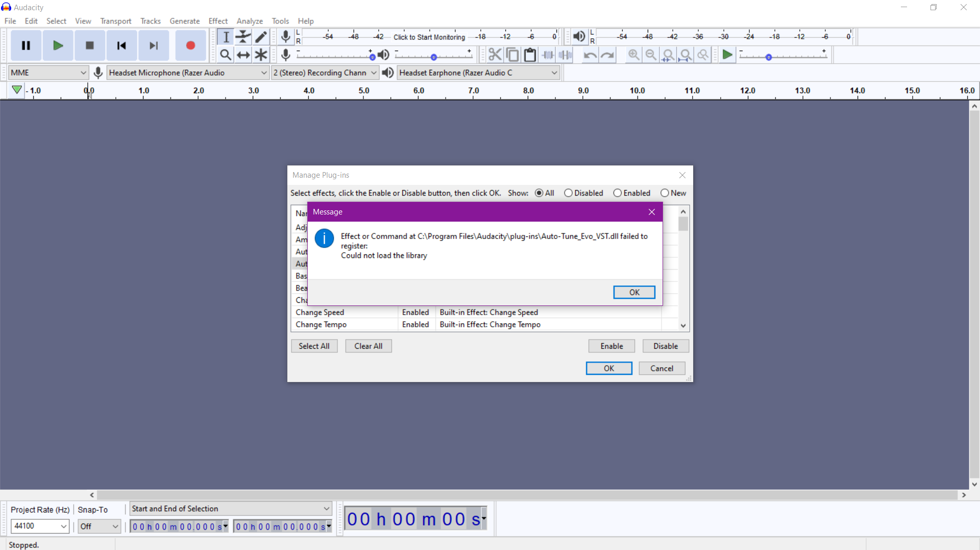Screen dimensions: 980x550
Task: Open the Effect menu
Action: click(218, 21)
